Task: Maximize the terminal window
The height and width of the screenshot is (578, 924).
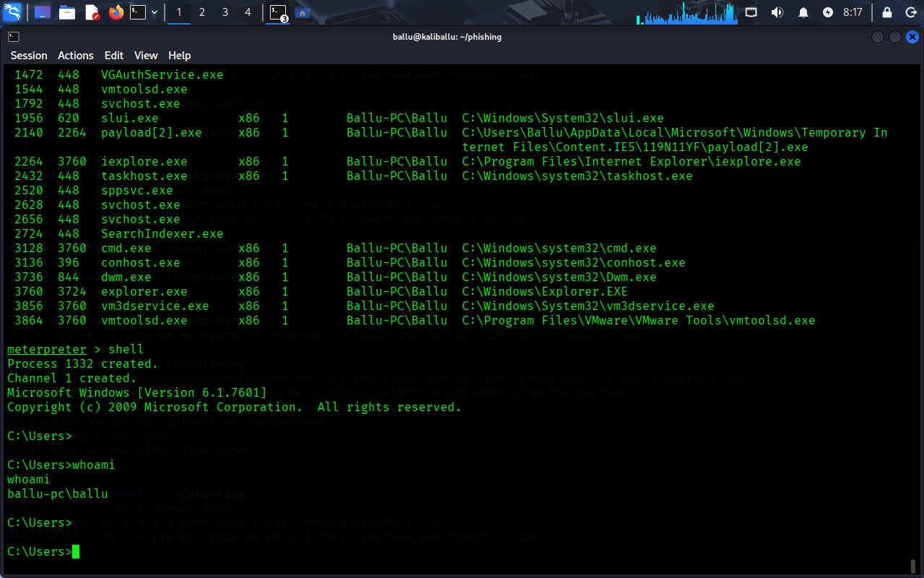Action: tap(895, 37)
